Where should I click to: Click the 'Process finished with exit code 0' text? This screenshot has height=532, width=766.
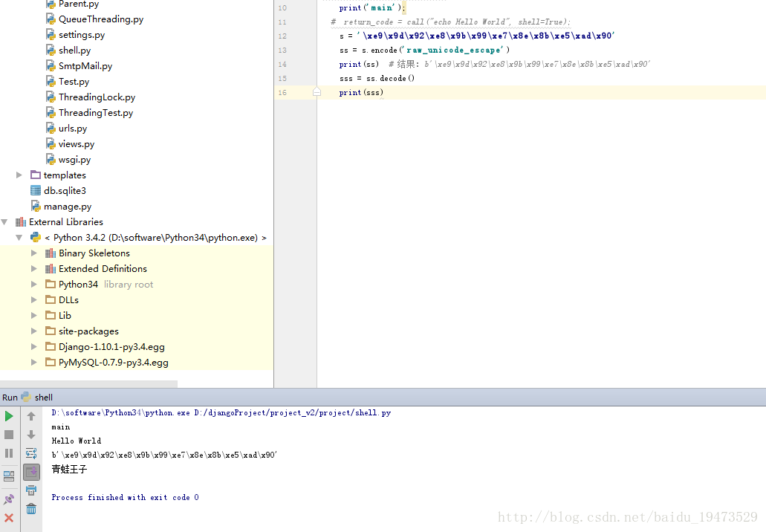(x=125, y=497)
